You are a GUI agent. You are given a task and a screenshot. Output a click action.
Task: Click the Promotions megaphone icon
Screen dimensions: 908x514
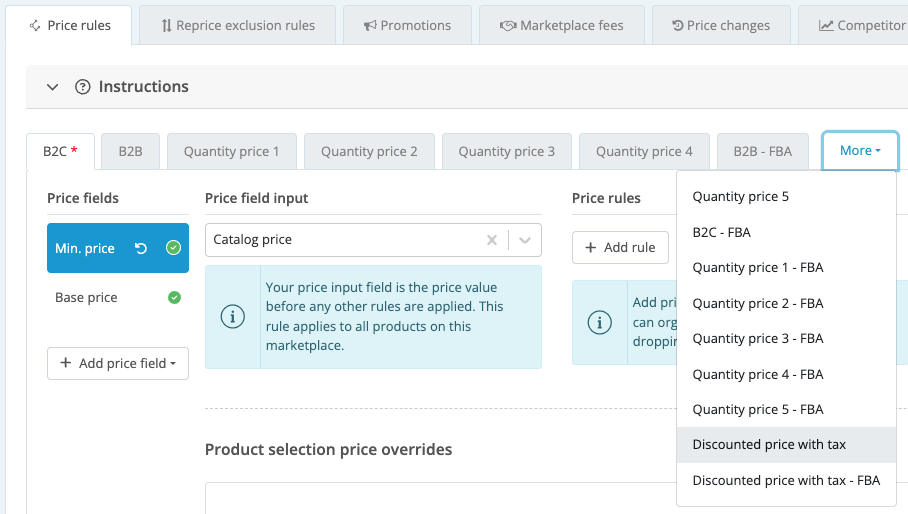coord(370,26)
